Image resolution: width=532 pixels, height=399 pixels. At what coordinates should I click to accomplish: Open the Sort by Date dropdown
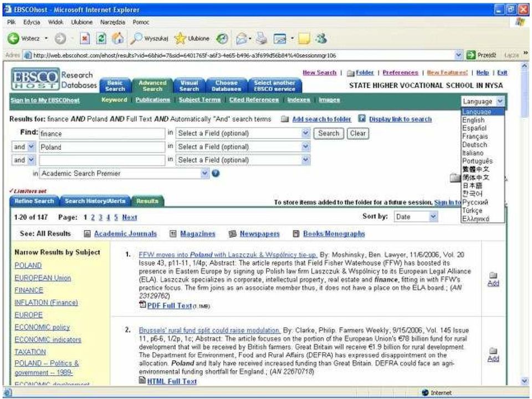click(x=433, y=217)
